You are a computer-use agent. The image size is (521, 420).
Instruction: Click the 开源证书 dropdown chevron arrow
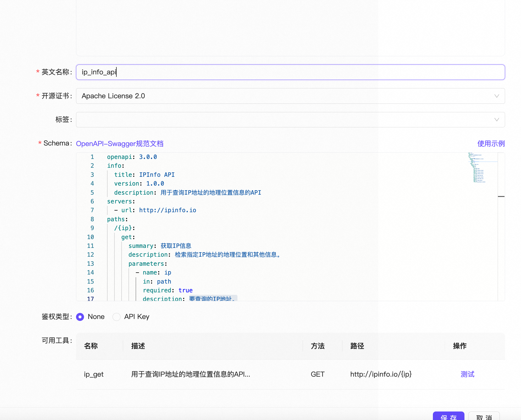(497, 96)
